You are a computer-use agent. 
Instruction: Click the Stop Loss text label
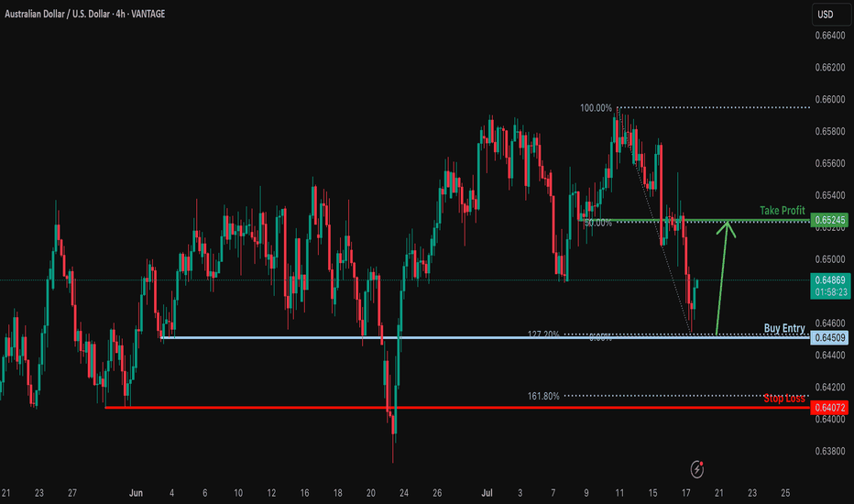coord(783,399)
